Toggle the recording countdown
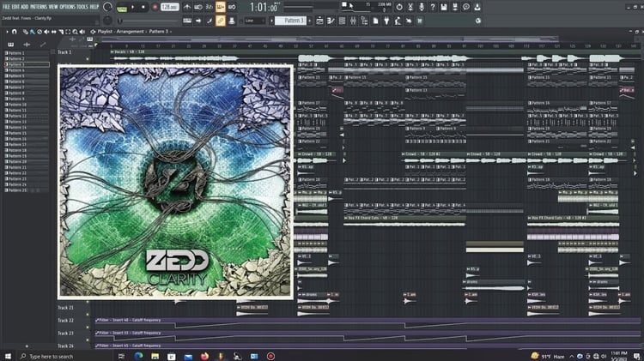644x361 pixels. [209, 7]
